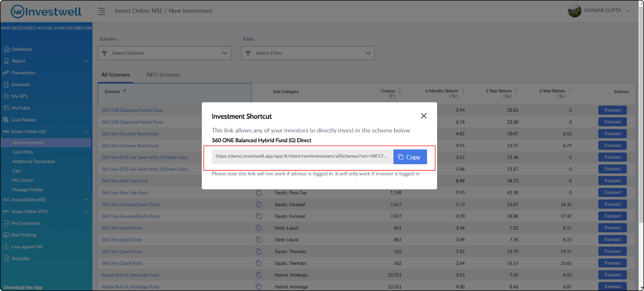644x291 pixels.
Task: Open the 360 One Flexi Cap Fund 1,148 link
Action: 124,193
